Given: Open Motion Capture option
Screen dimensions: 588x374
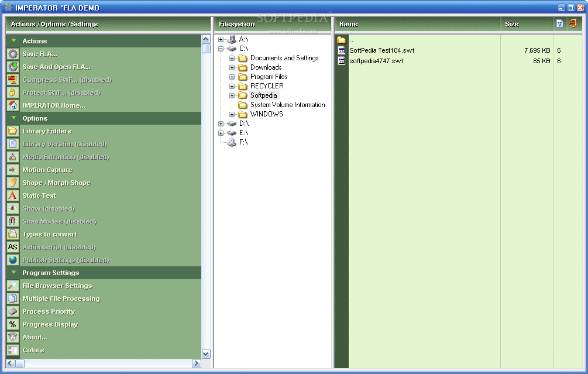Looking at the screenshot, I should [x=47, y=170].
